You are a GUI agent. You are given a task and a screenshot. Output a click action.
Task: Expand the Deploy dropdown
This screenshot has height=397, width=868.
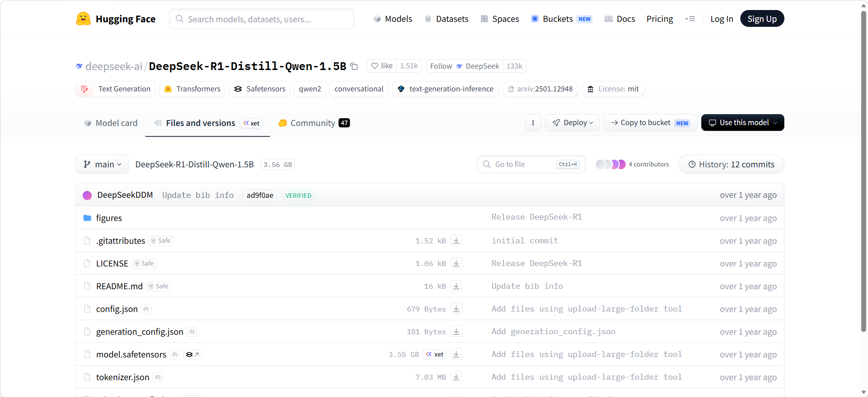[x=572, y=123]
